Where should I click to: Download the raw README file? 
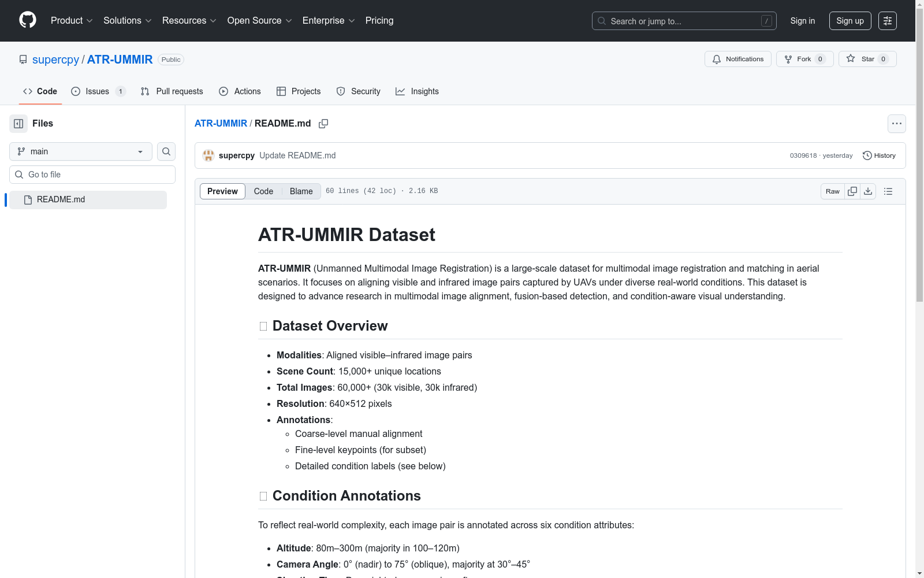pyautogui.click(x=868, y=191)
